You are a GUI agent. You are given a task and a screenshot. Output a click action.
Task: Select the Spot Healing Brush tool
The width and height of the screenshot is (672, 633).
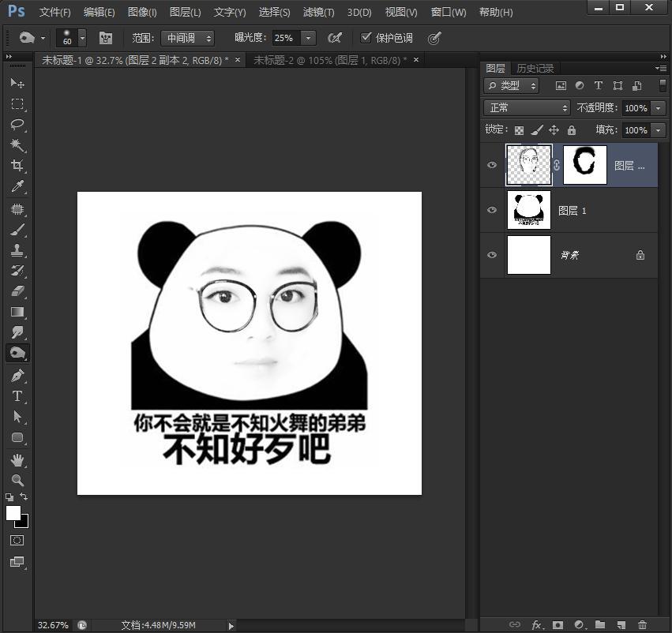click(x=17, y=209)
